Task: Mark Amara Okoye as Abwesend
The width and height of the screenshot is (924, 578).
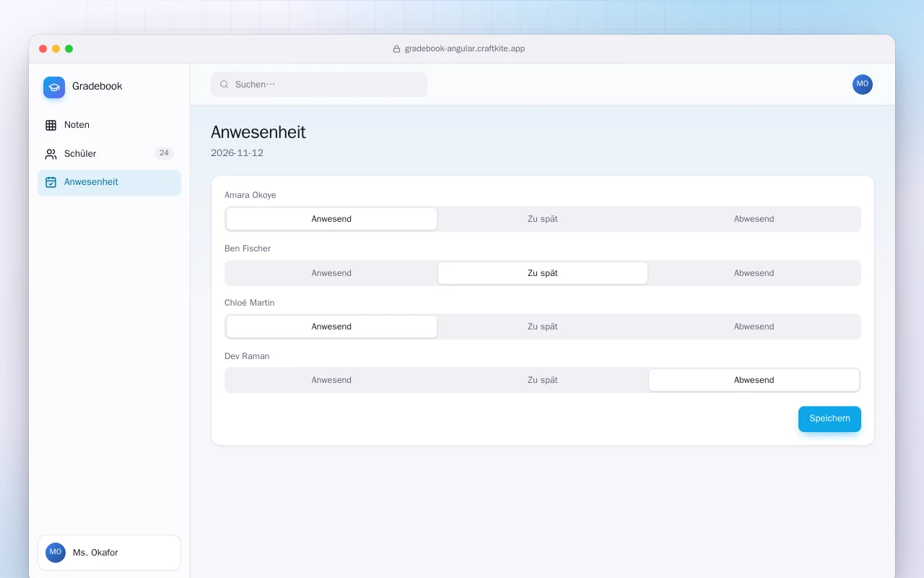Action: 754,219
